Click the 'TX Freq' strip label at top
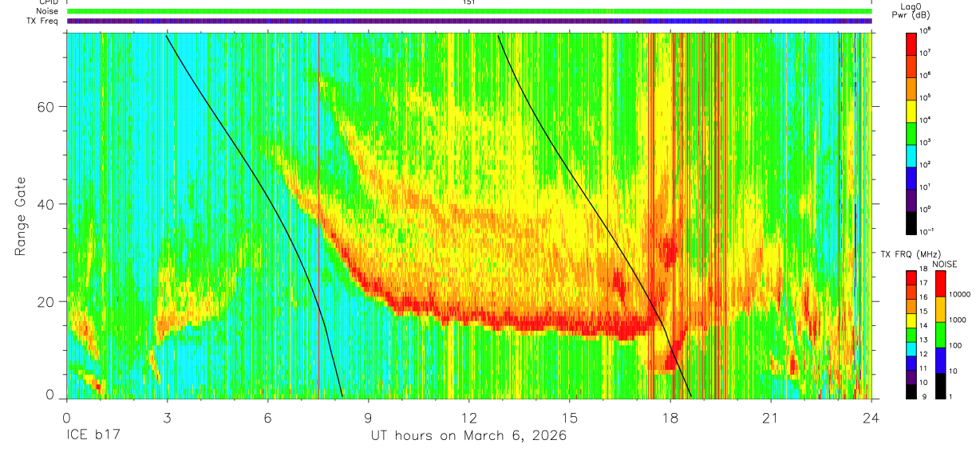Image resolution: width=980 pixels, height=452 pixels. (x=44, y=21)
